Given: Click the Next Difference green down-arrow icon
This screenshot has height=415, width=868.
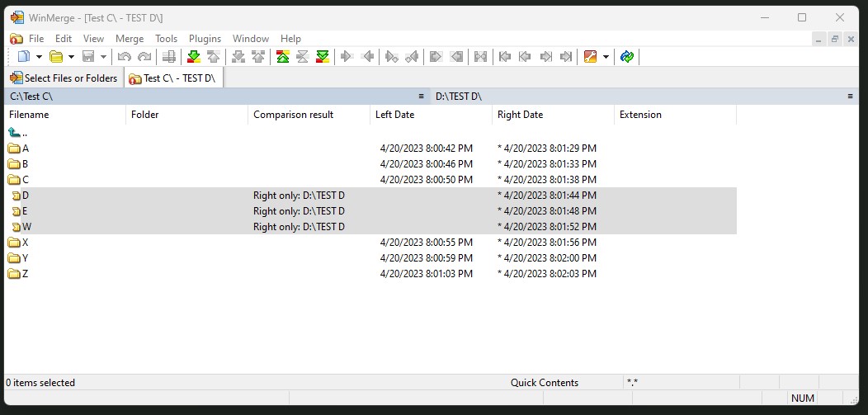Looking at the screenshot, I should [x=194, y=56].
